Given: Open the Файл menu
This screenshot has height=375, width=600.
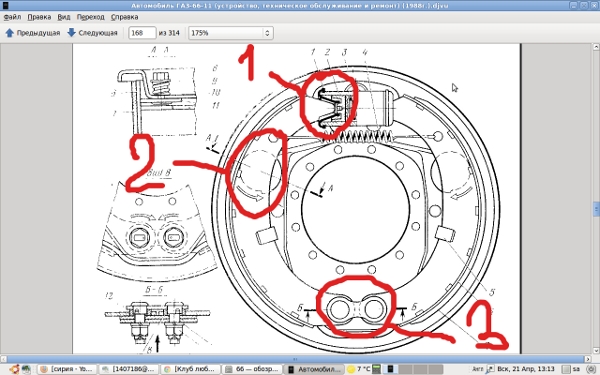Looking at the screenshot, I should coord(12,17).
